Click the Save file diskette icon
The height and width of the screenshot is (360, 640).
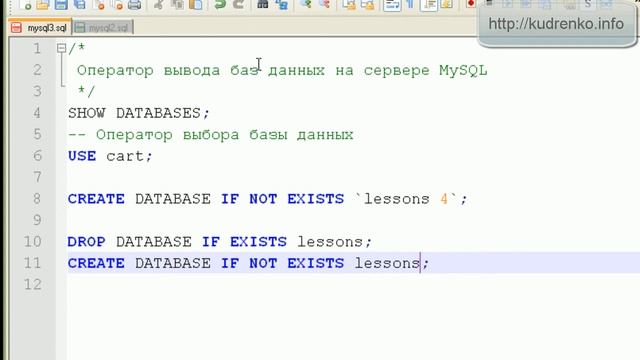click(x=61, y=5)
